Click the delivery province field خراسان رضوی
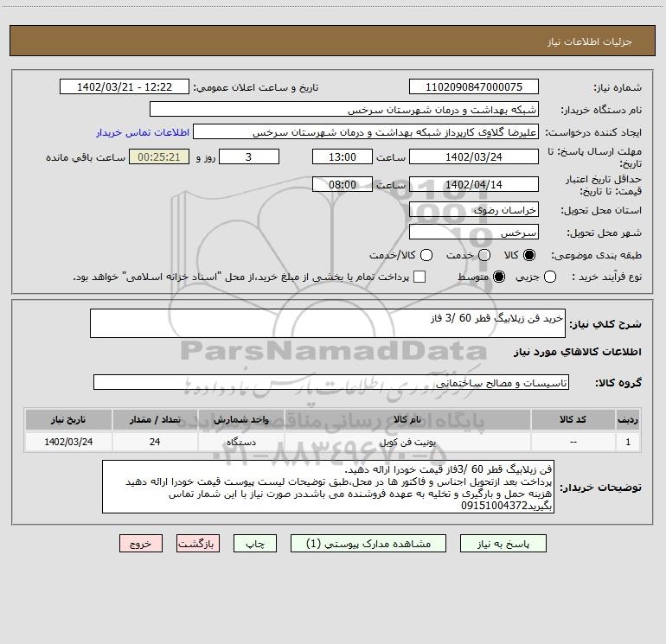The height and width of the screenshot is (644, 666). [474, 209]
